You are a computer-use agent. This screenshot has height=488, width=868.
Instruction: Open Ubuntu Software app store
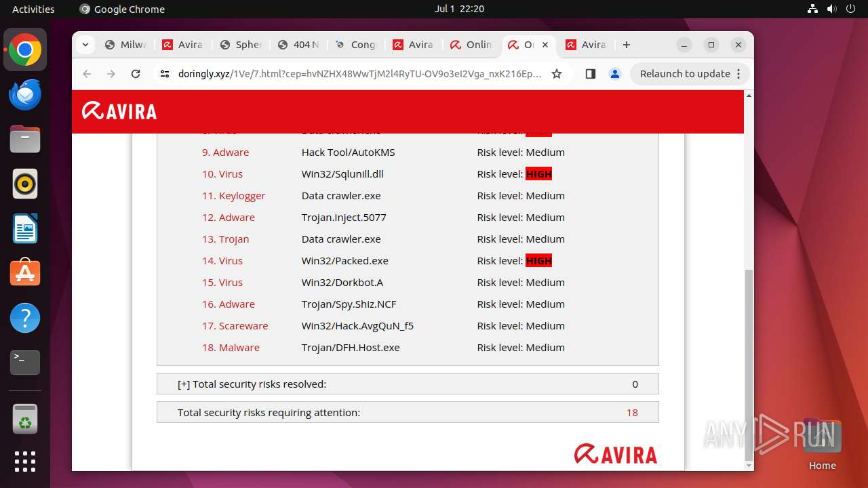click(x=25, y=273)
